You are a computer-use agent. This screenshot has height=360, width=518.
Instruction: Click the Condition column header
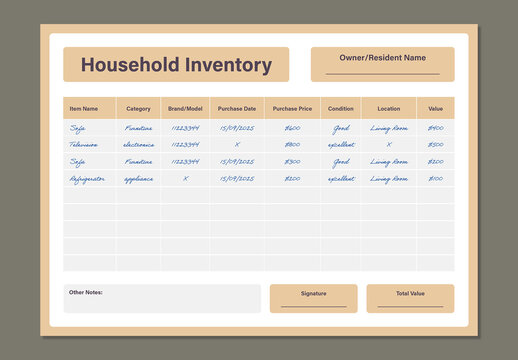341,109
